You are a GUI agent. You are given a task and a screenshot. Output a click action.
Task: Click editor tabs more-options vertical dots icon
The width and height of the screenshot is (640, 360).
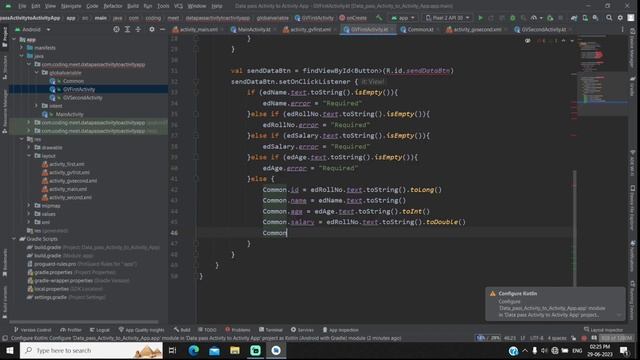pyautogui.click(x=622, y=29)
